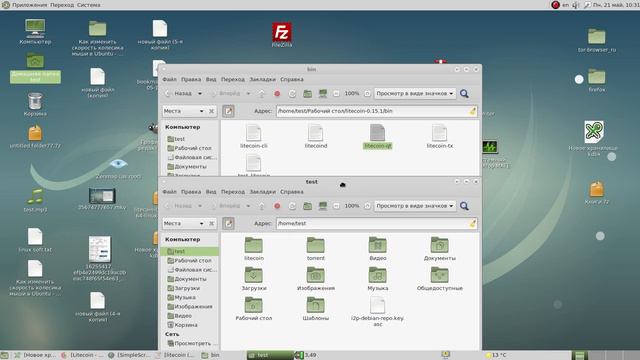
Task: Click Stop loading icon in bin window
Action: (x=277, y=94)
